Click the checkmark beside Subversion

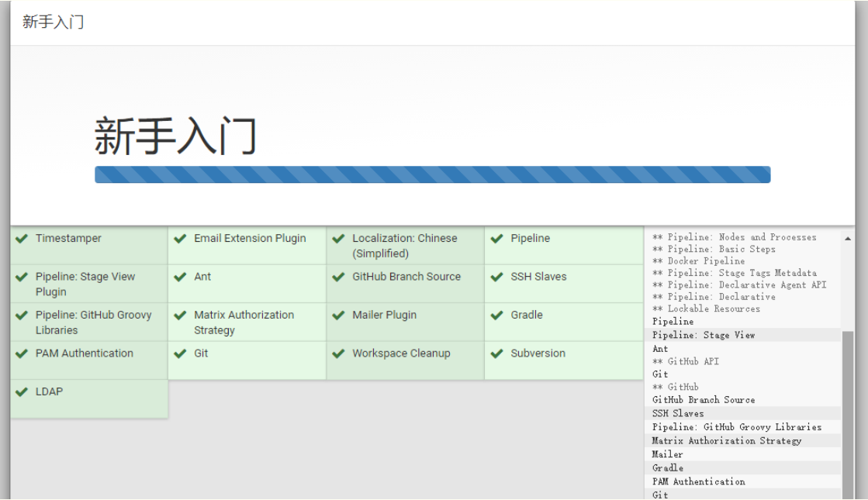coord(496,353)
